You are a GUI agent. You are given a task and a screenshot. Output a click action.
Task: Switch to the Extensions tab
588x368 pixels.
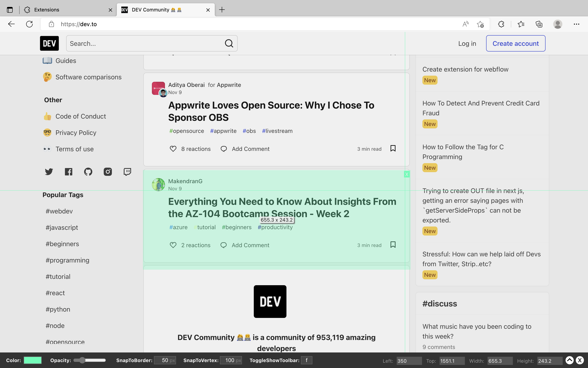[68, 10]
